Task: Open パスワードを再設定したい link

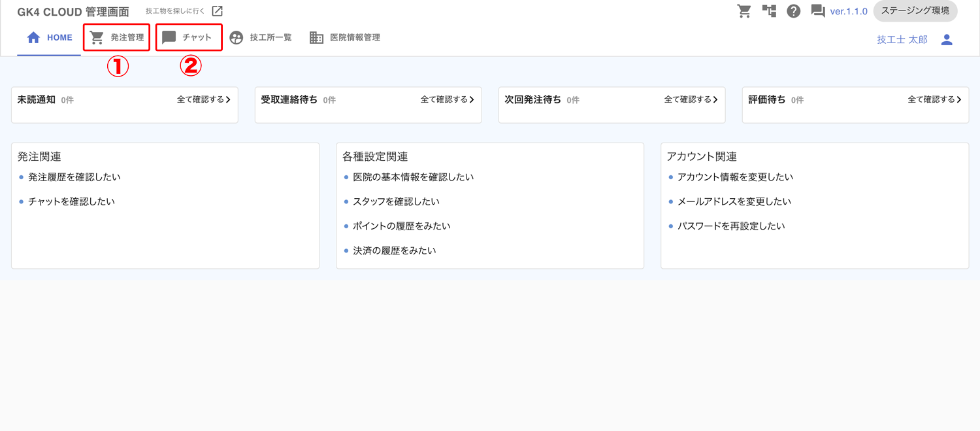Action: pos(731,226)
